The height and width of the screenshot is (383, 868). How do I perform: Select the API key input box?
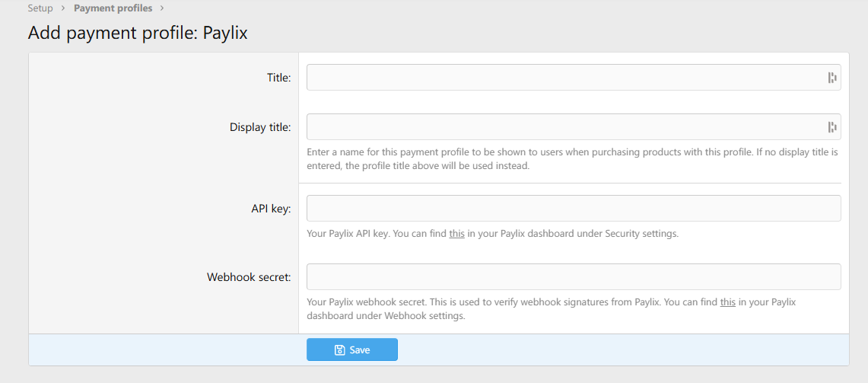tap(574, 209)
